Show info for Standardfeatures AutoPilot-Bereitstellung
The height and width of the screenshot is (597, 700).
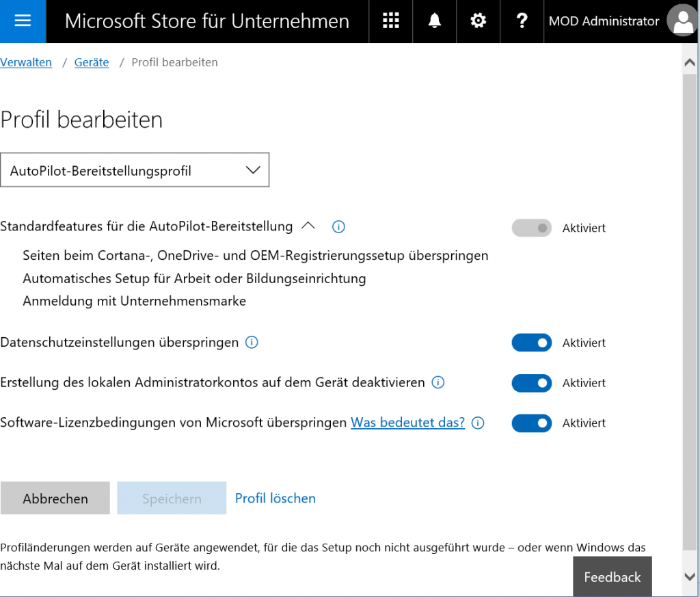(338, 227)
